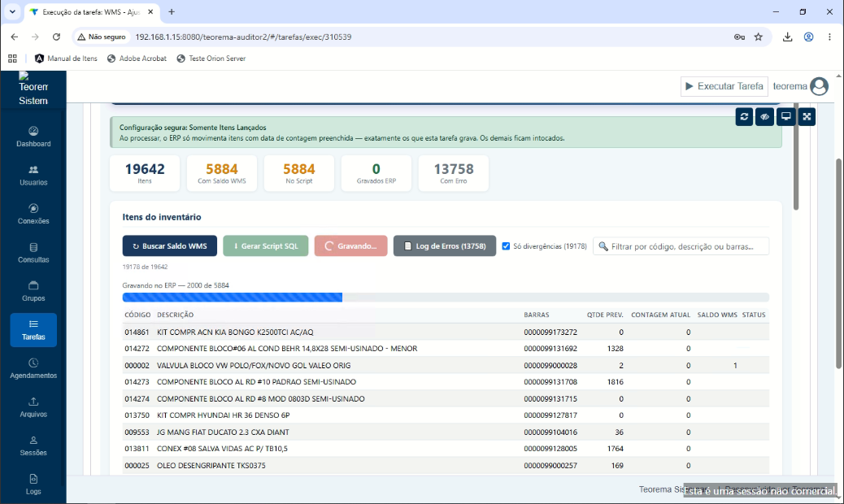Viewport: 844px width, 504px height.
Task: Select JG MANG FIAT DUCATO 2.3 row
Action: point(446,432)
